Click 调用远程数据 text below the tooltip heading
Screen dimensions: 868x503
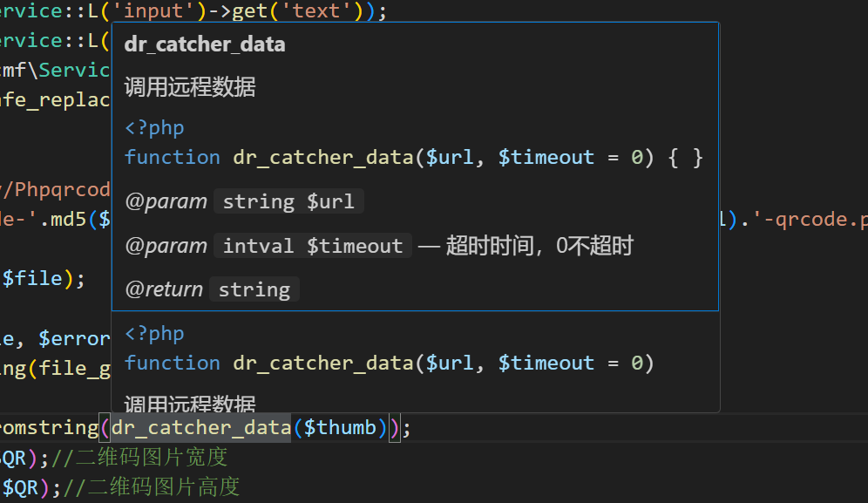(x=190, y=87)
